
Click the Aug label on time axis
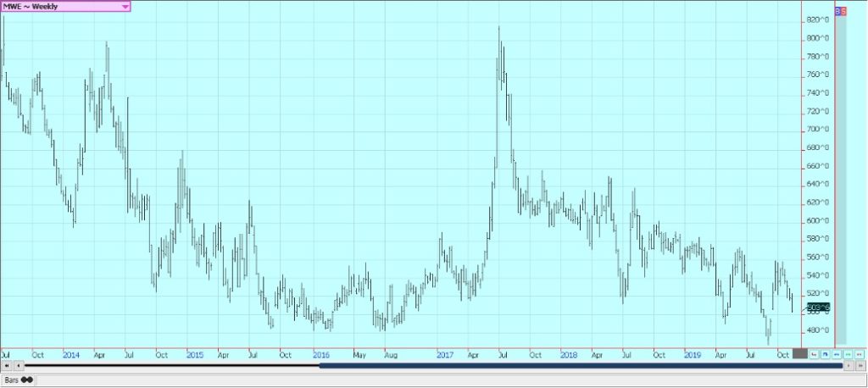(391, 354)
